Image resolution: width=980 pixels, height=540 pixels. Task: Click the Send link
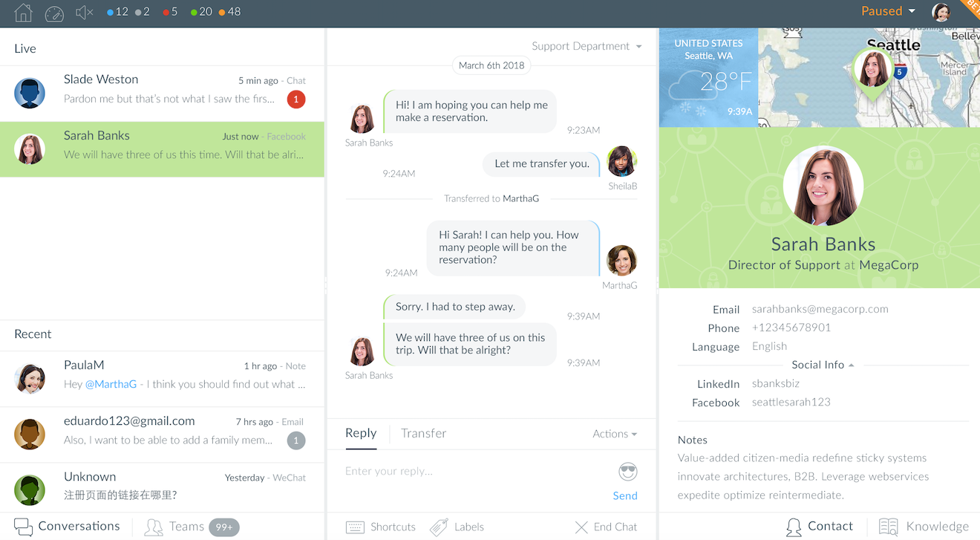pyautogui.click(x=624, y=495)
